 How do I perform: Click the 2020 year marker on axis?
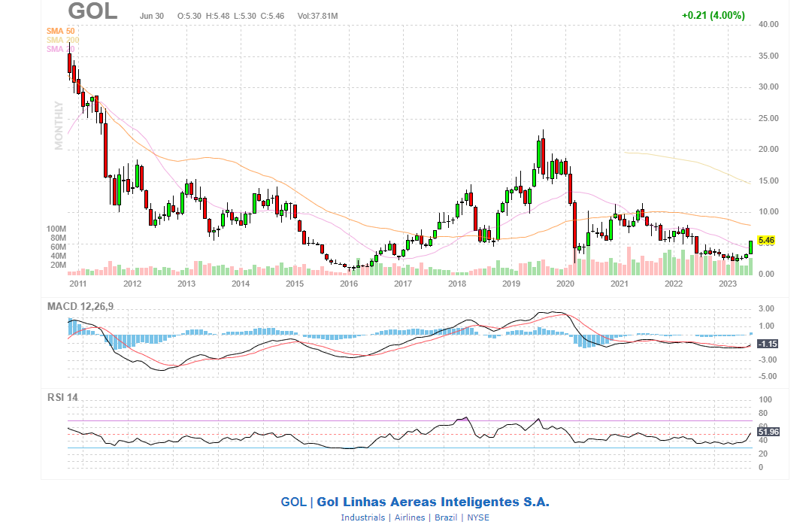pyautogui.click(x=565, y=284)
